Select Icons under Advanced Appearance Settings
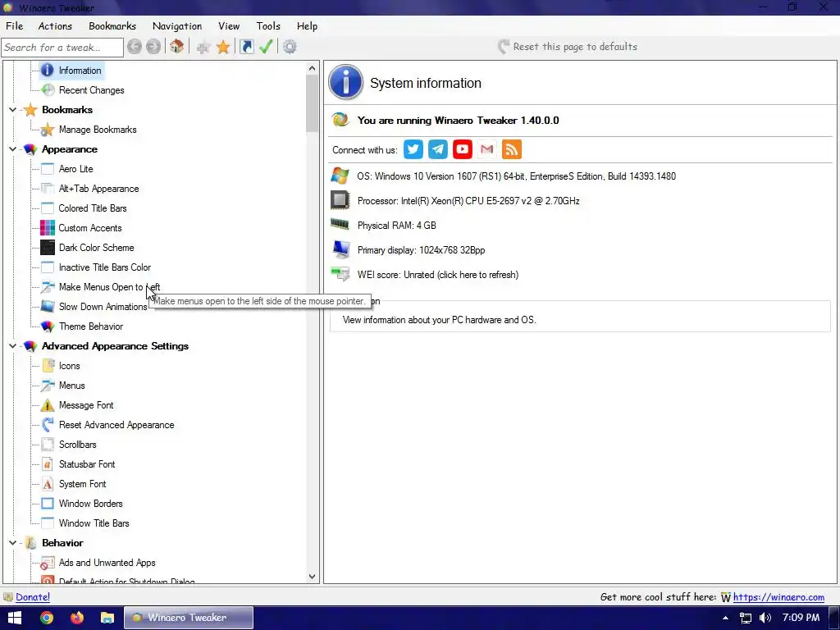Screen dimensions: 840x630 click(x=70, y=366)
